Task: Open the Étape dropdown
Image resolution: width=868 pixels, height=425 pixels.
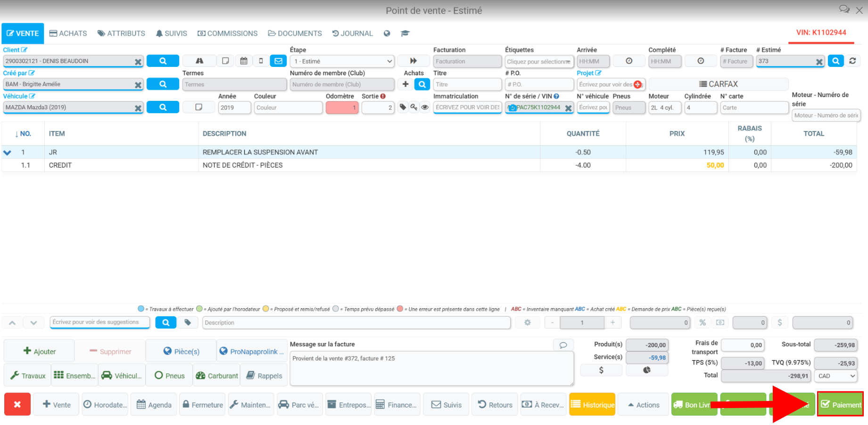Action: [342, 61]
